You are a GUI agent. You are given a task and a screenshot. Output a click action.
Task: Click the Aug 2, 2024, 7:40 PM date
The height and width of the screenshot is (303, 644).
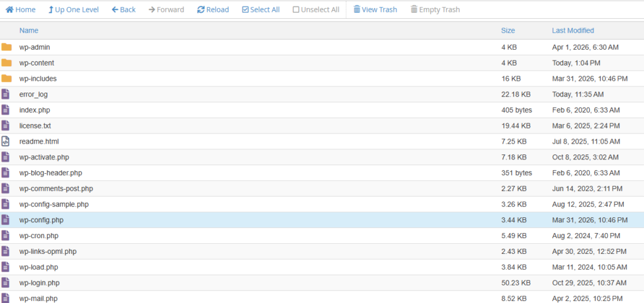pos(586,236)
